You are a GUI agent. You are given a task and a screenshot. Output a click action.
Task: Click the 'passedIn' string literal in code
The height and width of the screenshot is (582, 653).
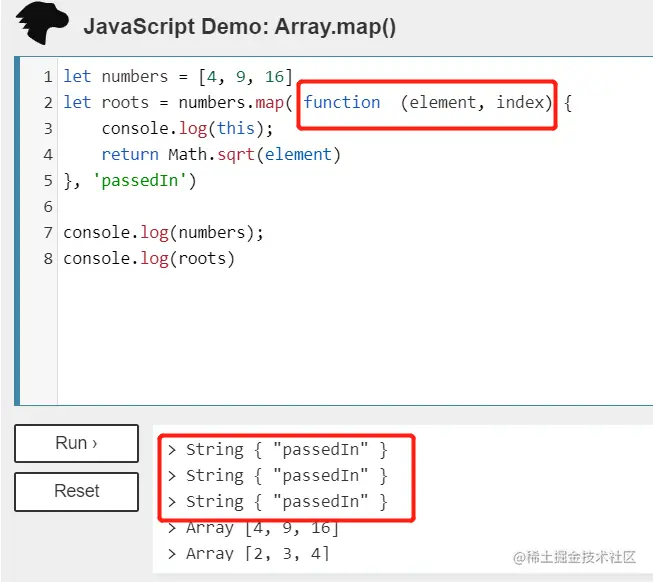[140, 181]
